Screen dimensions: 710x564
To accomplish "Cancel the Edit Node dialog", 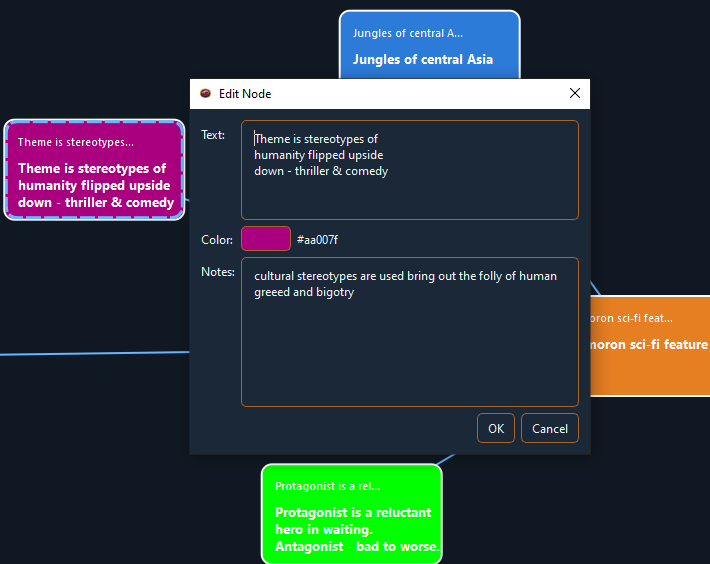I will click(x=549, y=428).
